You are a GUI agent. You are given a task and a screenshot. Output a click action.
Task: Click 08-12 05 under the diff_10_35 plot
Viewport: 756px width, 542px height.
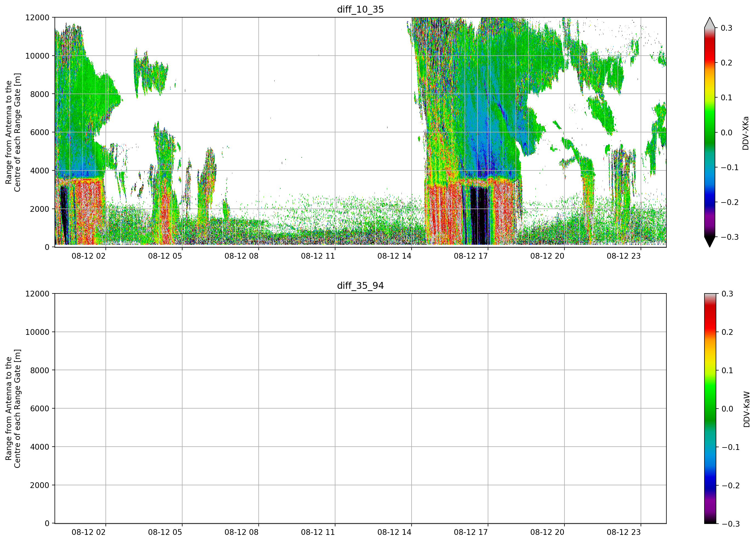165,256
